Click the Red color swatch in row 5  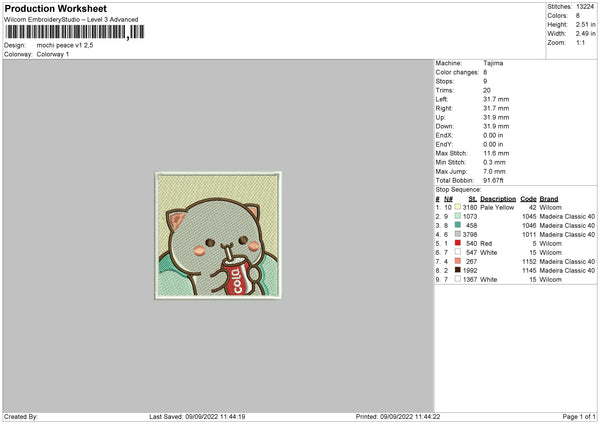(458, 243)
